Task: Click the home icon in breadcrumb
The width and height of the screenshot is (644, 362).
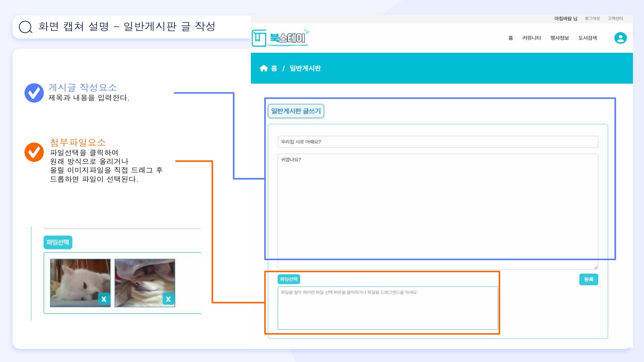Action: 264,68
